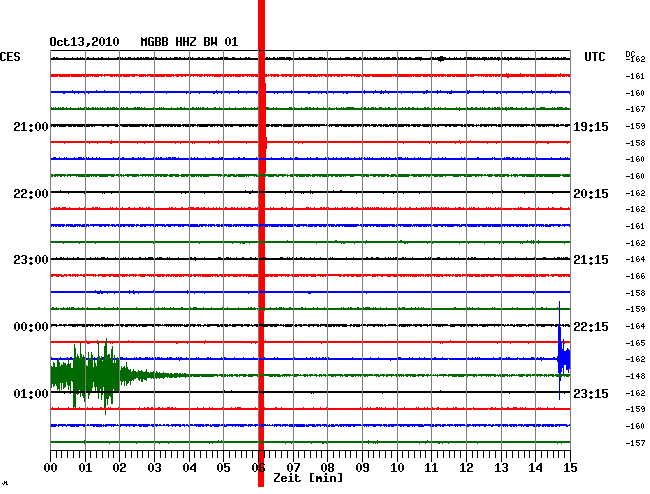The height and width of the screenshot is (494, 650).
Task: Click the UTC time column header
Action: click(594, 57)
